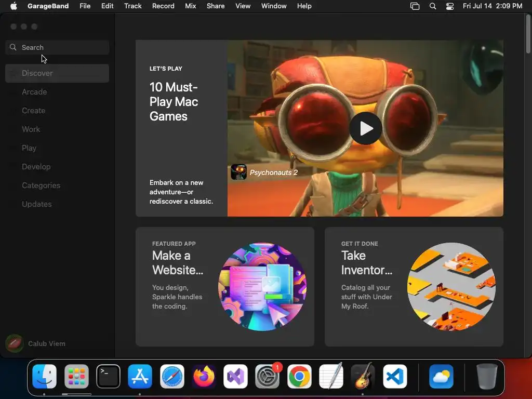Launch Google Chrome from the dock
532x399 pixels.
coord(299,376)
